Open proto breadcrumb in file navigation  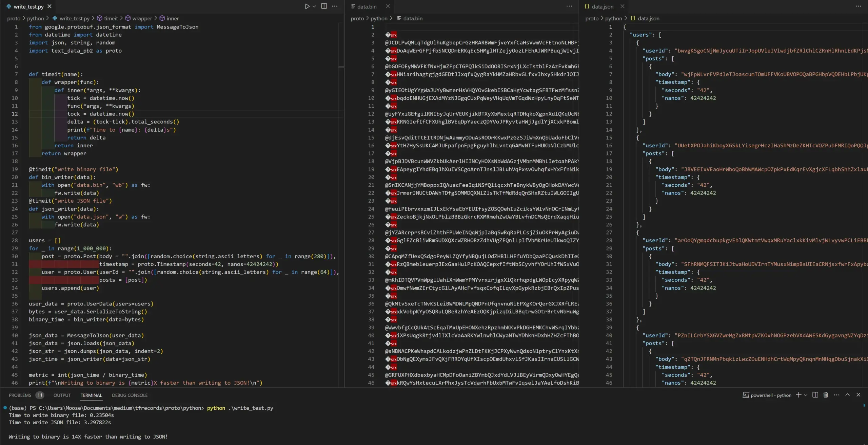(13, 18)
